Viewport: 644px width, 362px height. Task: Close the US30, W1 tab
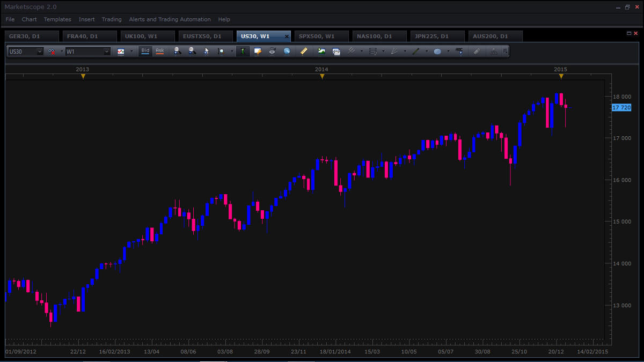287,36
